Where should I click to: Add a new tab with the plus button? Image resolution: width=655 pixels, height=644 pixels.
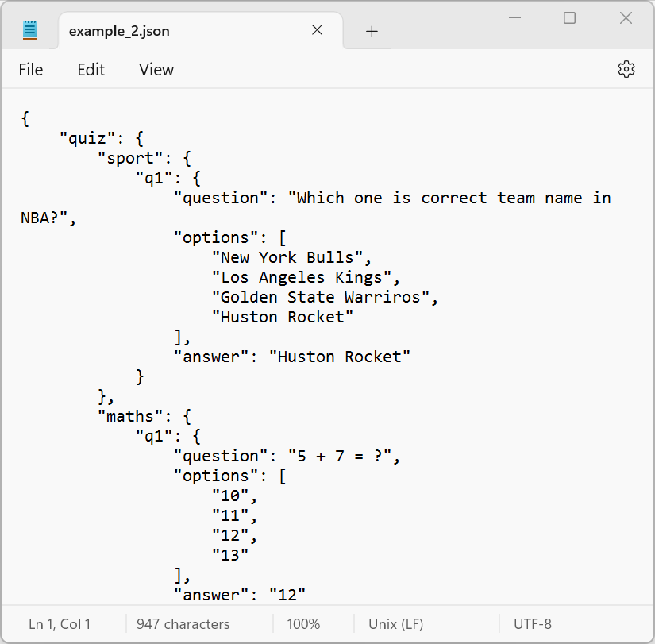[x=372, y=31]
